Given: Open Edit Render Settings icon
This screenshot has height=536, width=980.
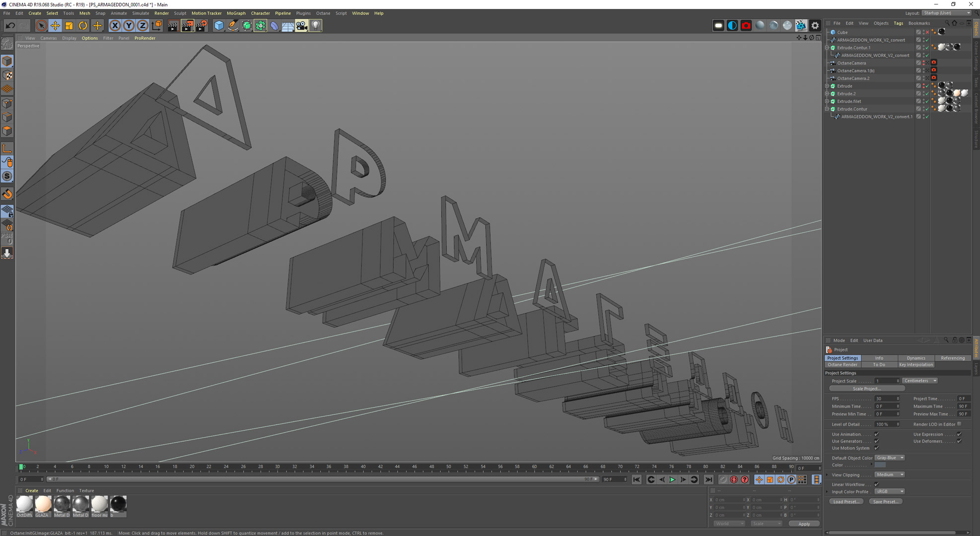Looking at the screenshot, I should point(201,25).
